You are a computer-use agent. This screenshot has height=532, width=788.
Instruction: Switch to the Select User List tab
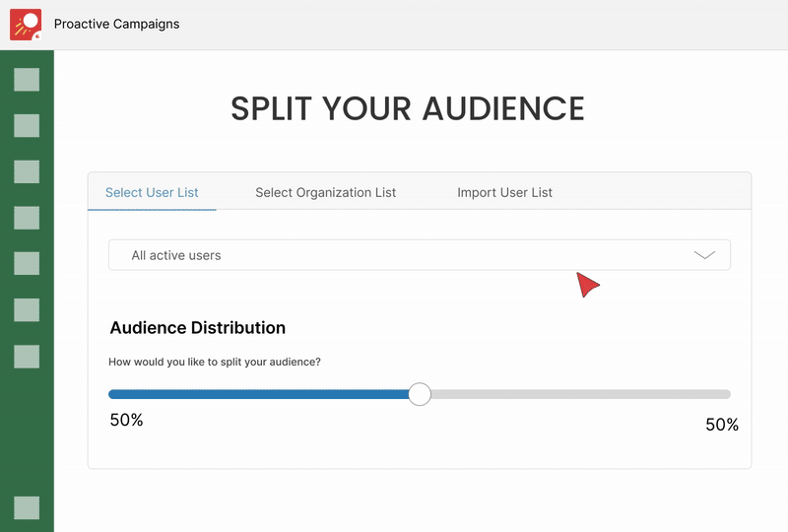coord(152,192)
